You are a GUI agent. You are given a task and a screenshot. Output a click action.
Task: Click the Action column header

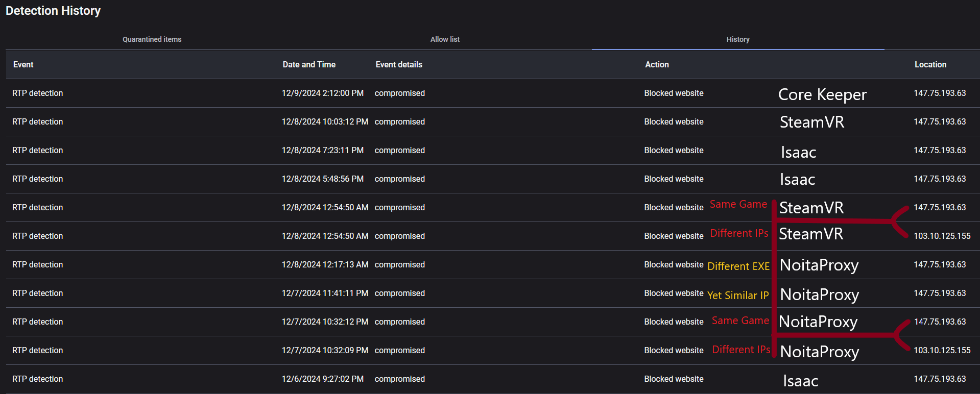pos(657,64)
